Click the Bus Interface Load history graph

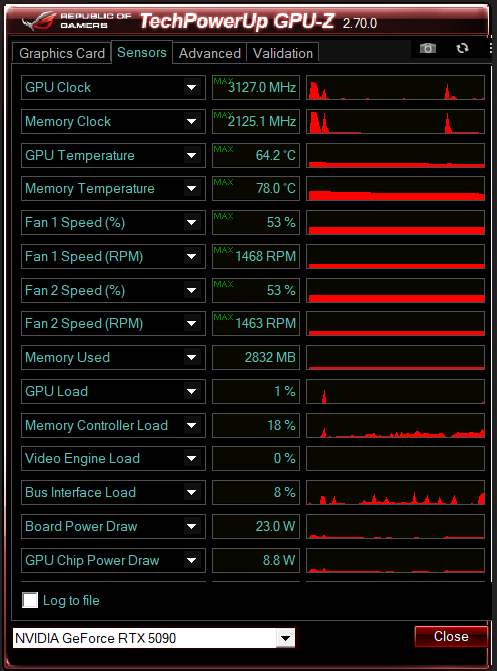[x=396, y=492]
